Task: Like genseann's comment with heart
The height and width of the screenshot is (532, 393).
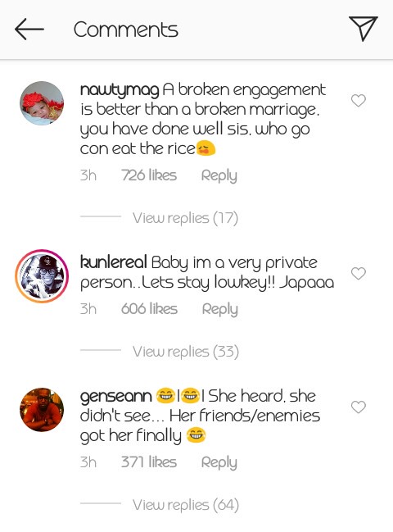Action: tap(358, 407)
